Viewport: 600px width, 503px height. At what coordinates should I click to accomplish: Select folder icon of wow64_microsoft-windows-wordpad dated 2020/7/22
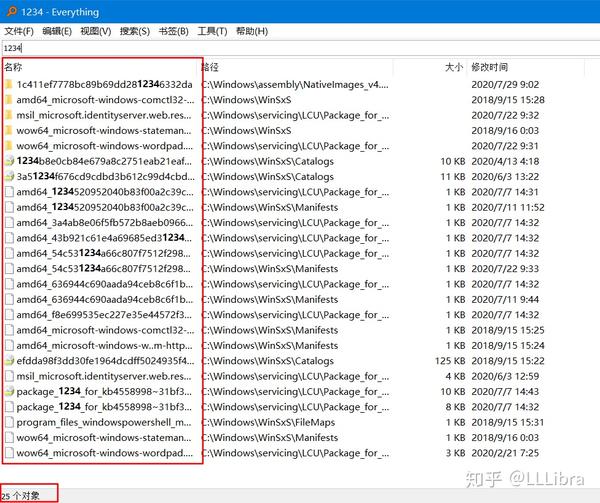pyautogui.click(x=9, y=146)
